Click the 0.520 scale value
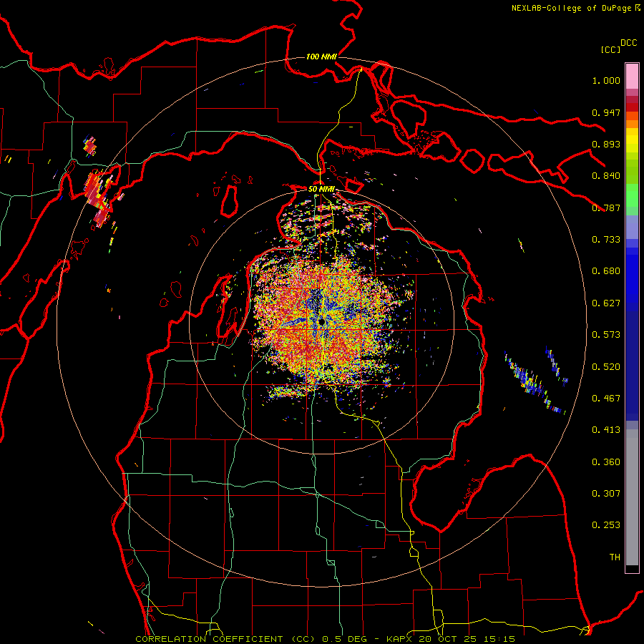The height and width of the screenshot is (644, 644). [606, 367]
